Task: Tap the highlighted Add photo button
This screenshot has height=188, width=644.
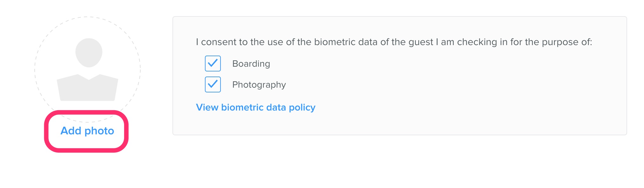Action: pos(86,131)
